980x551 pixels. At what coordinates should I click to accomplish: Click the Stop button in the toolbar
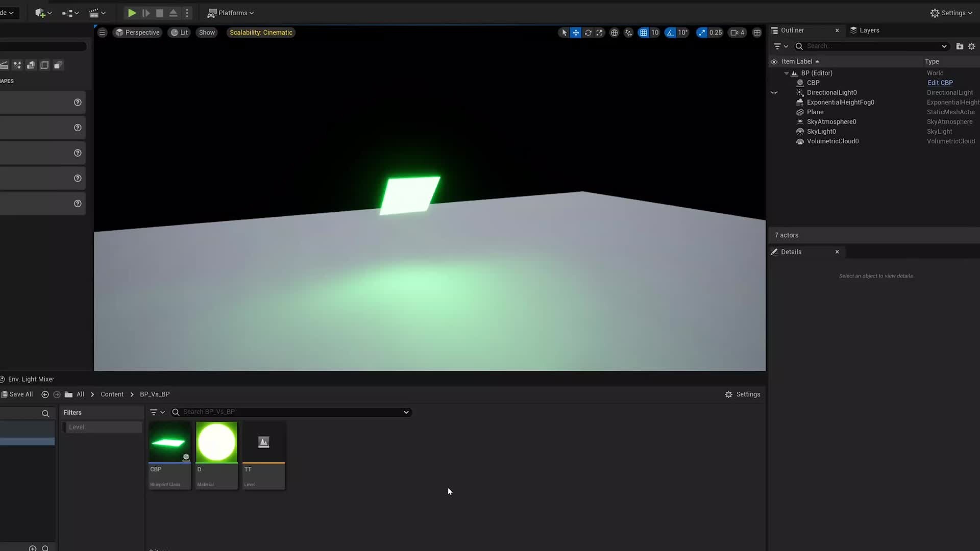[159, 13]
